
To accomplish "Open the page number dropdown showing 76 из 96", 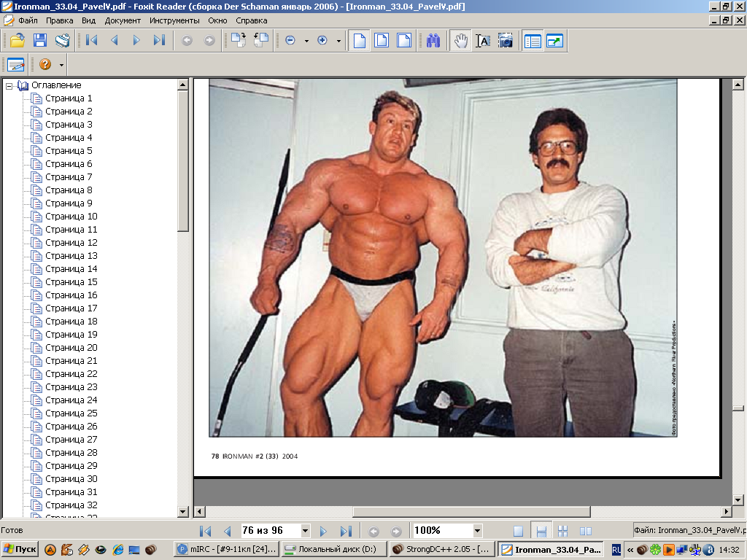I will click(305, 531).
